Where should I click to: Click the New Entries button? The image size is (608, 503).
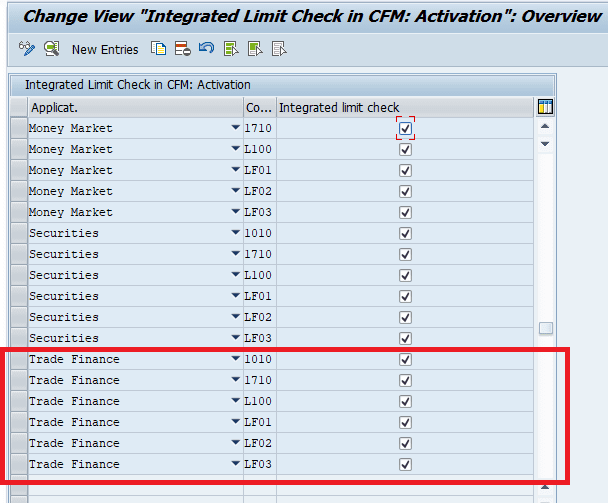[x=105, y=50]
